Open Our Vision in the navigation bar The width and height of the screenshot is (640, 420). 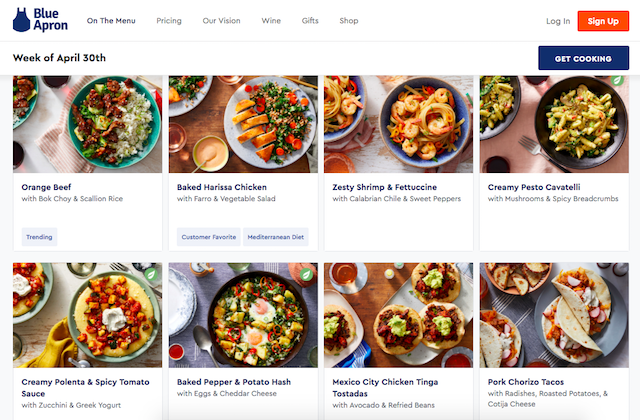click(x=222, y=21)
